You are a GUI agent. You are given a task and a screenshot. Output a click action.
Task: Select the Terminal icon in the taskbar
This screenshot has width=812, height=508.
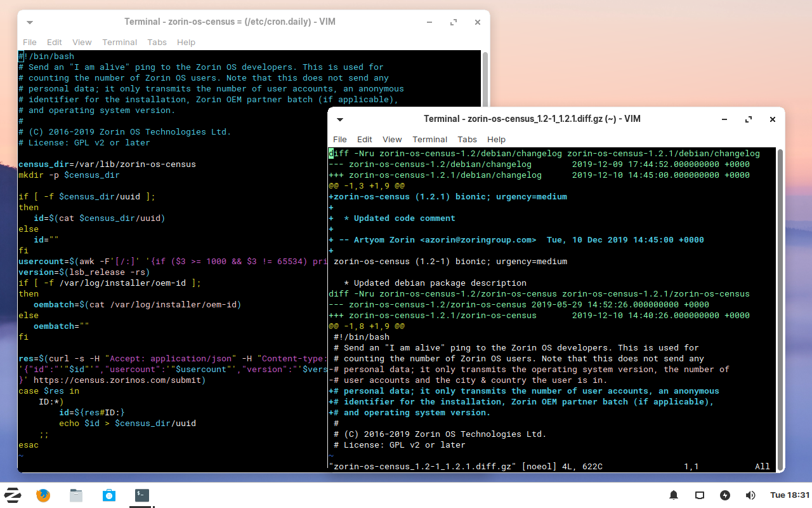(142, 495)
